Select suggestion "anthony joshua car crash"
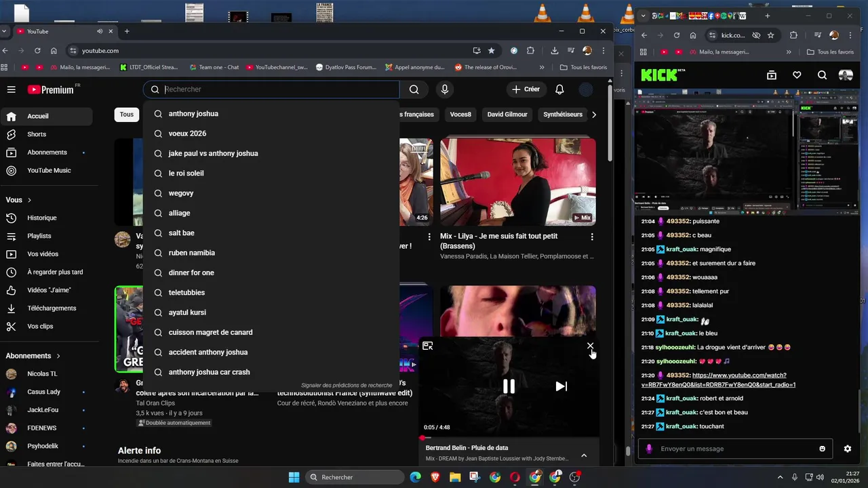This screenshot has height=488, width=868. point(271,372)
